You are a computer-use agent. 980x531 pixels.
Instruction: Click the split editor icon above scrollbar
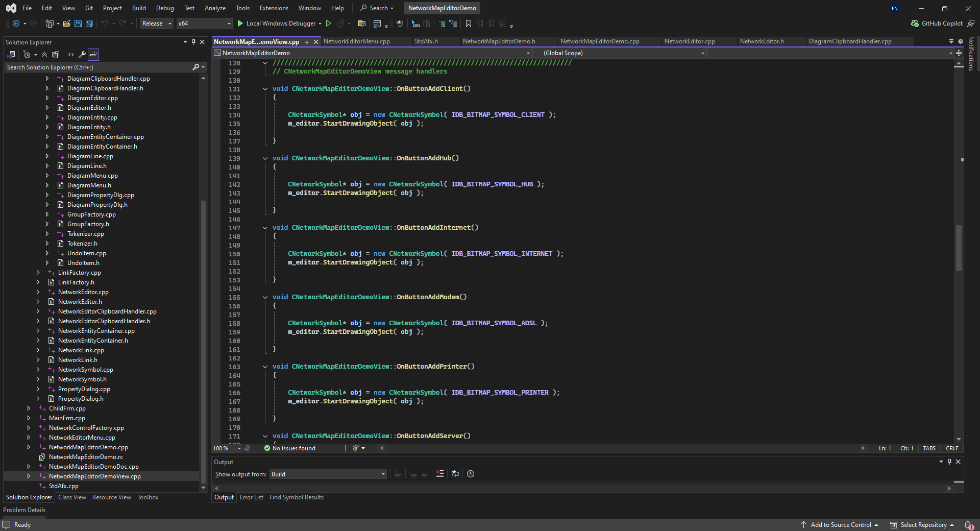coord(959,53)
